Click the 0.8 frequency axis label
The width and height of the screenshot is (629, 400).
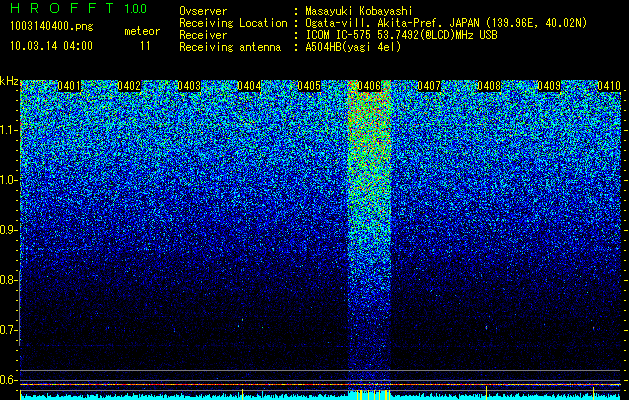click(9, 280)
